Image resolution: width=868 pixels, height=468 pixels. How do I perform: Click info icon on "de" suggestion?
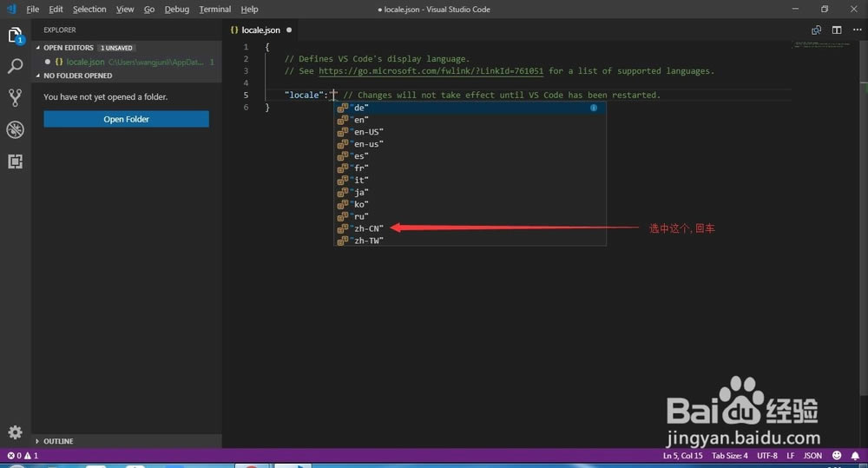click(594, 108)
